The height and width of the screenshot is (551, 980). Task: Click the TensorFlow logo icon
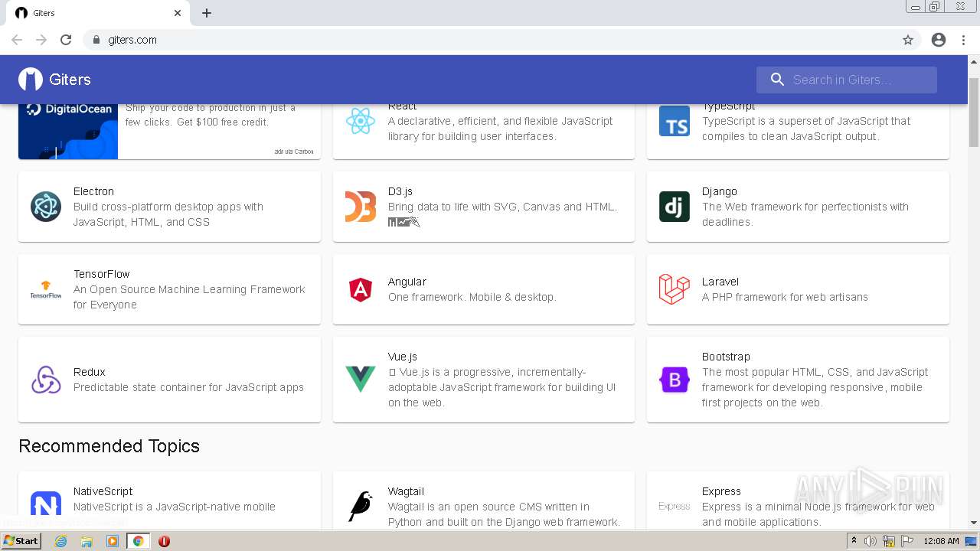tap(46, 289)
